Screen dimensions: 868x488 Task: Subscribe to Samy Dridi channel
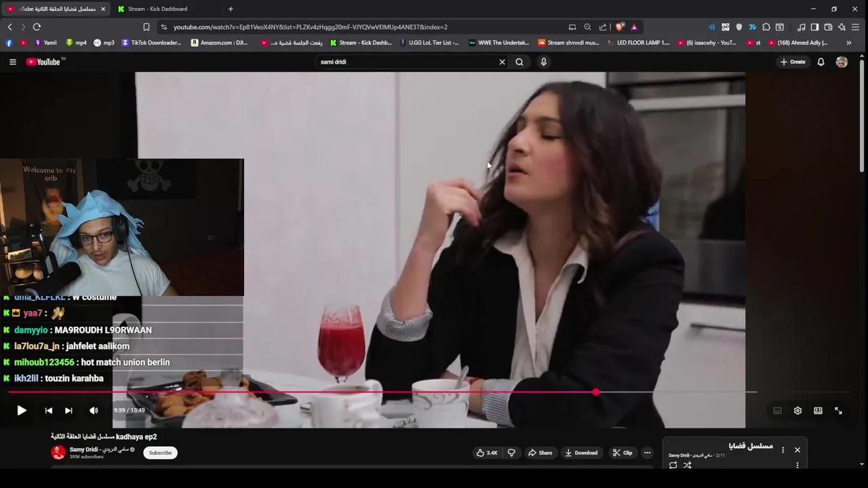coord(160,453)
